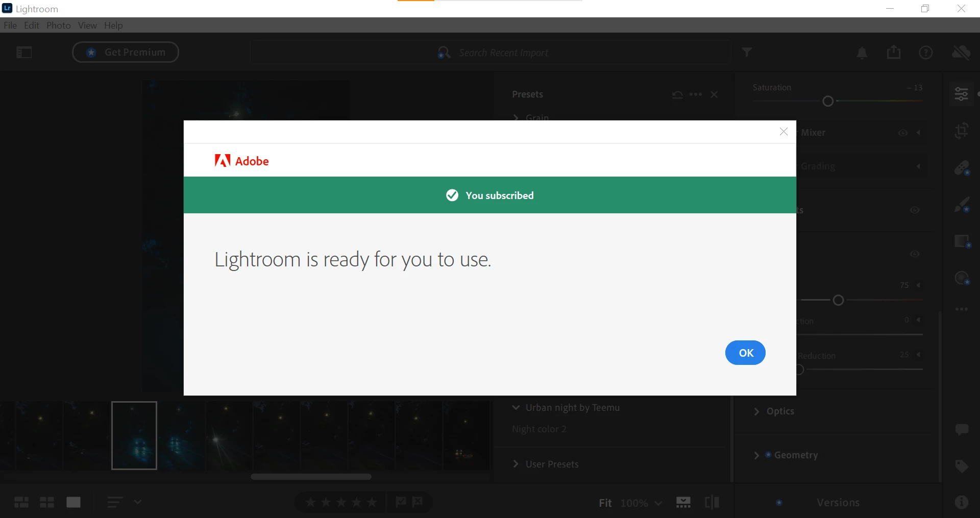The image size is (980, 518).
Task: Open the help question mark icon
Action: (x=926, y=53)
